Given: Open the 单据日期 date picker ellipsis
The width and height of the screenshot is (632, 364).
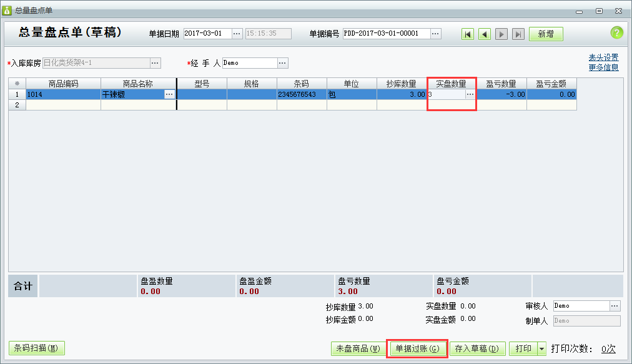Looking at the screenshot, I should tap(236, 34).
